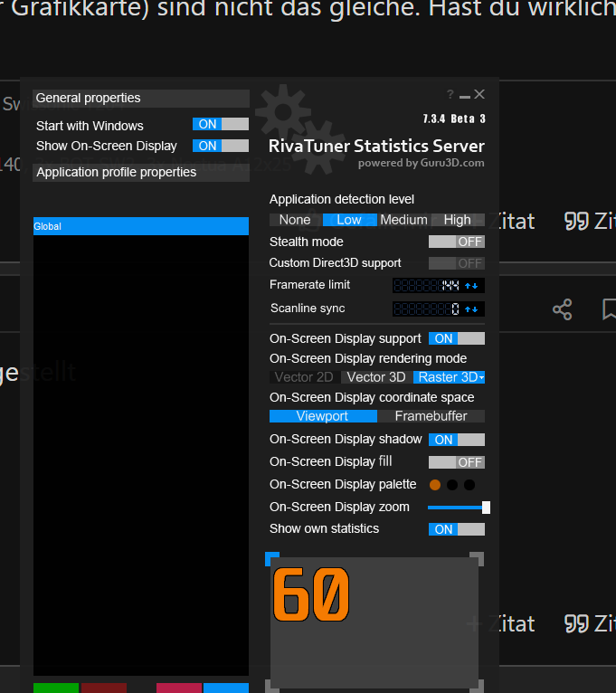Click the orange 60 OSD preview text
This screenshot has width=616, height=693.
tap(311, 594)
